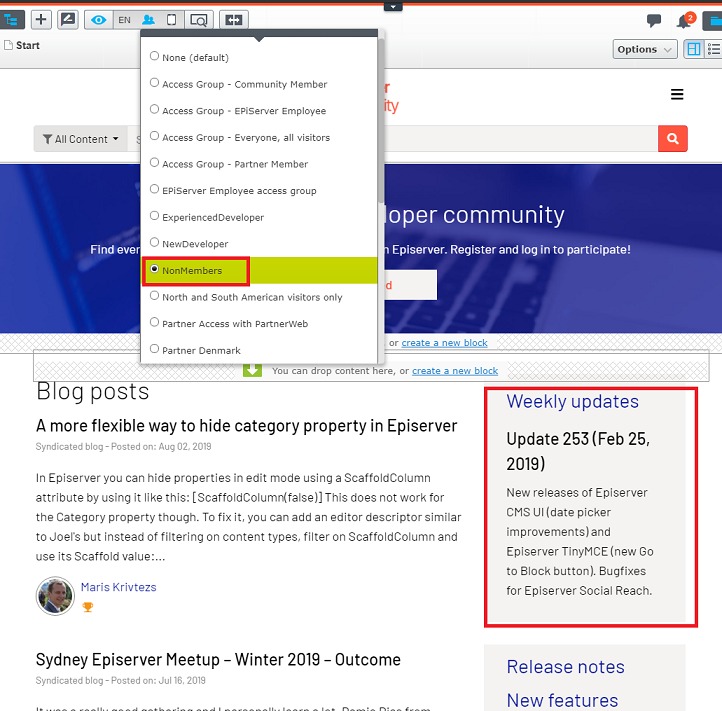Click the Maris Krivtezs author link
722x711 pixels.
118,587
